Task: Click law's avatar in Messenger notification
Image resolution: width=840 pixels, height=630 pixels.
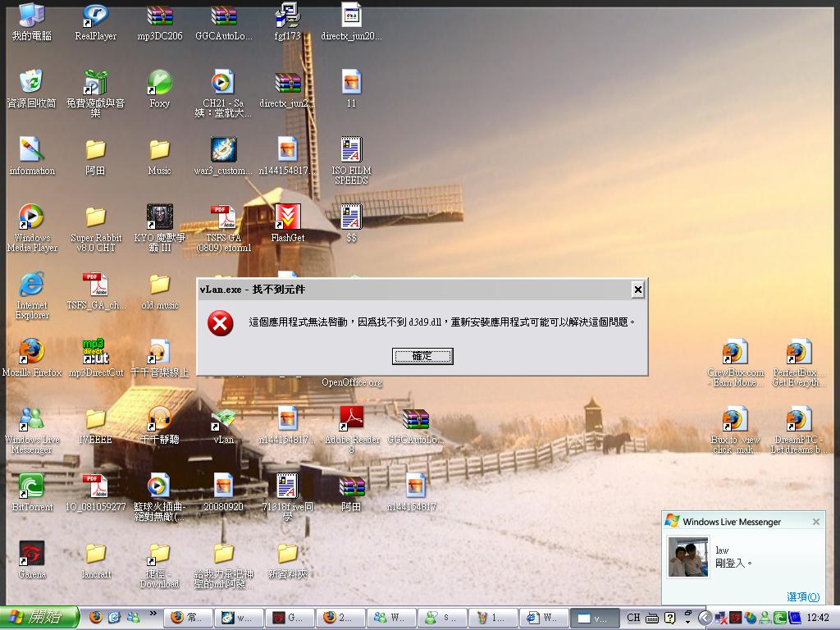Action: coord(688,558)
